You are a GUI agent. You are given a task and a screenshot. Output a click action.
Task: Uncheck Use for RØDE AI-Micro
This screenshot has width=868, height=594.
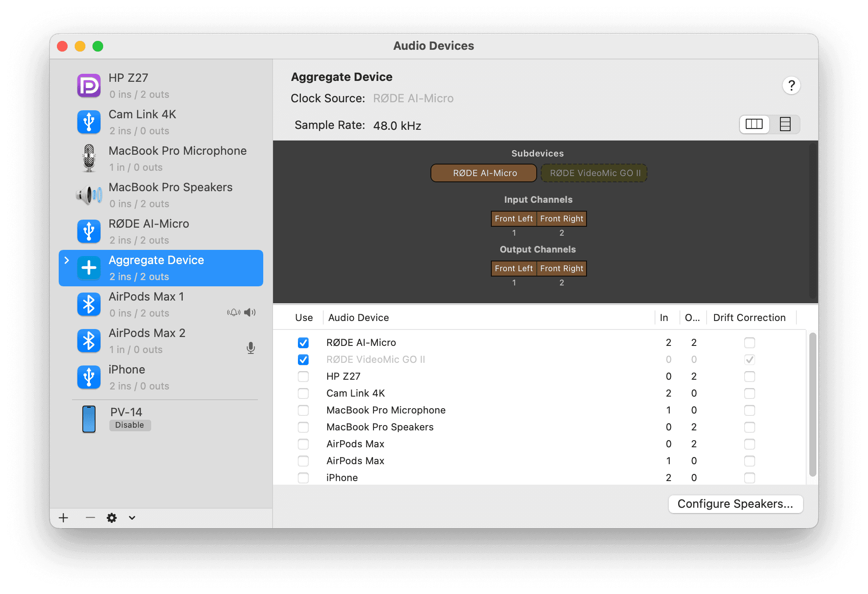pyautogui.click(x=303, y=343)
